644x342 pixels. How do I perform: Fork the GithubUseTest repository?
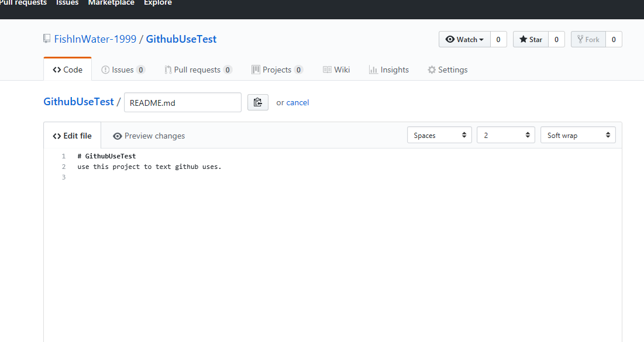[x=588, y=39]
